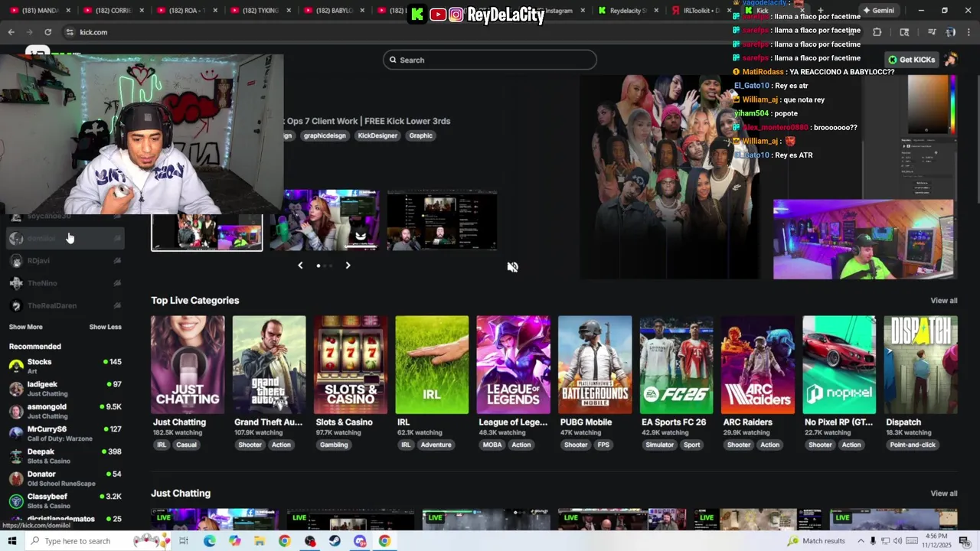
Task: Collapse sidebar with Show Less
Action: point(105,327)
